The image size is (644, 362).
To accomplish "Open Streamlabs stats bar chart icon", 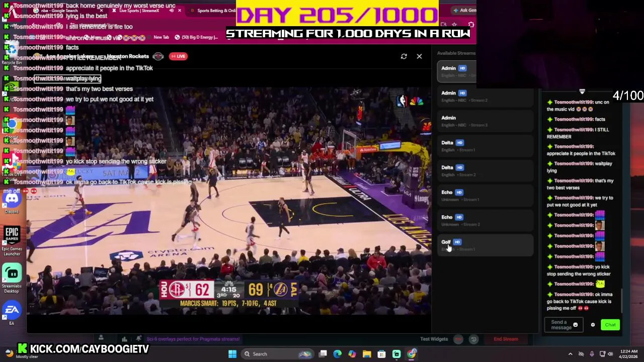I will 124,339.
